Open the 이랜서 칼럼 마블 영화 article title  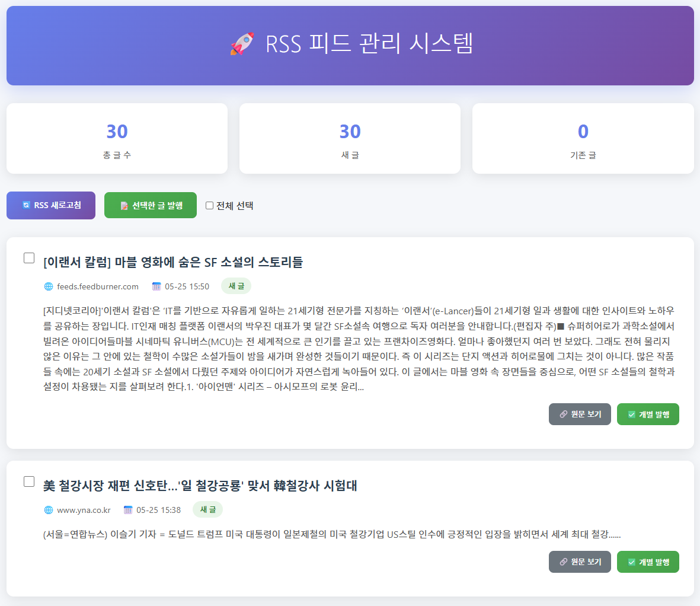[173, 262]
